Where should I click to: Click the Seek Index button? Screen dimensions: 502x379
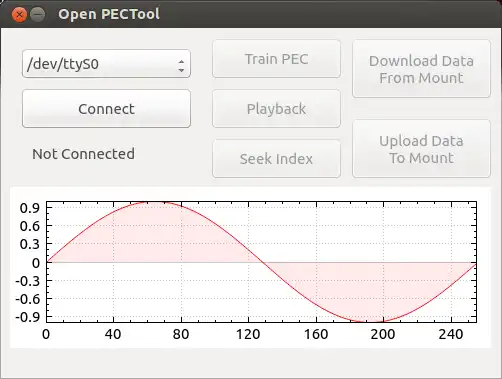click(276, 159)
